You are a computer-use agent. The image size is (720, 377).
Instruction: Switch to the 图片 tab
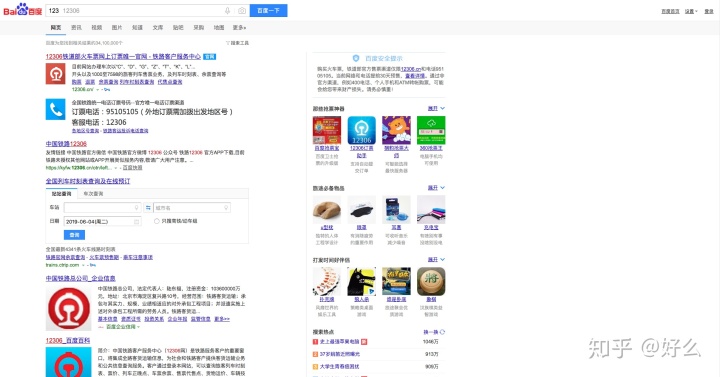coord(117,28)
